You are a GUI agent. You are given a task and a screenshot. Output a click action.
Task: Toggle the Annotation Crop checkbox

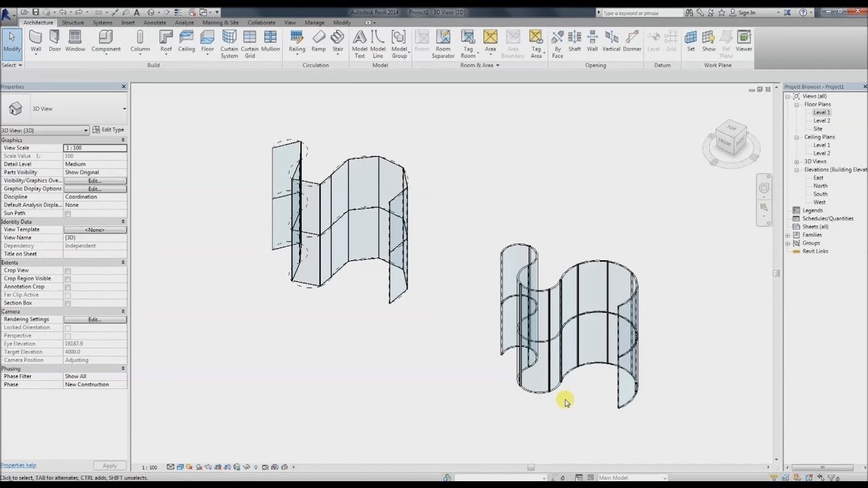pos(67,287)
